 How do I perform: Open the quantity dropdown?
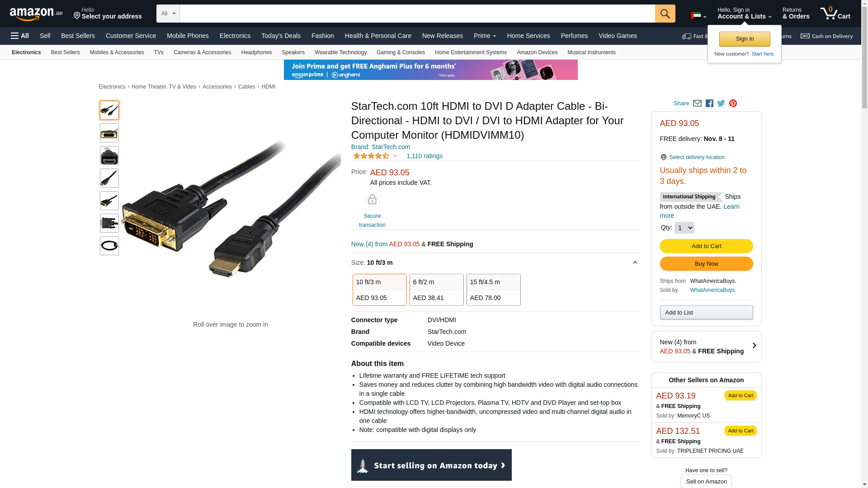[x=684, y=228]
